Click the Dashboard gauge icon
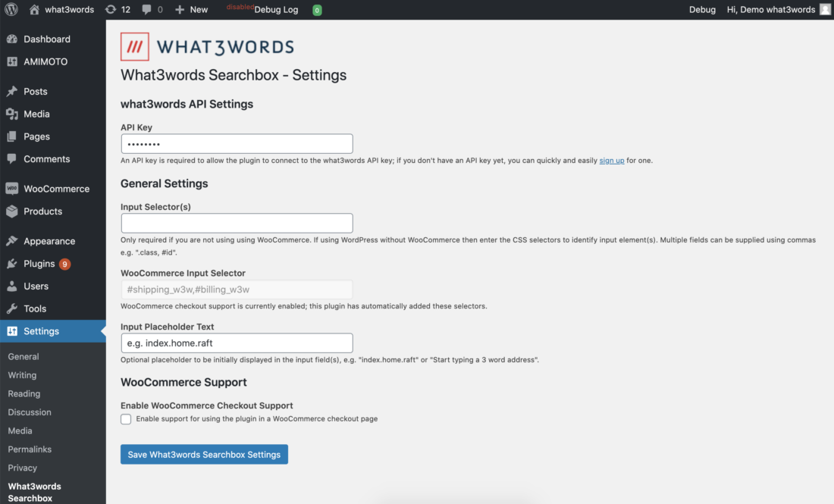Viewport: 834px width, 504px height. (11, 39)
